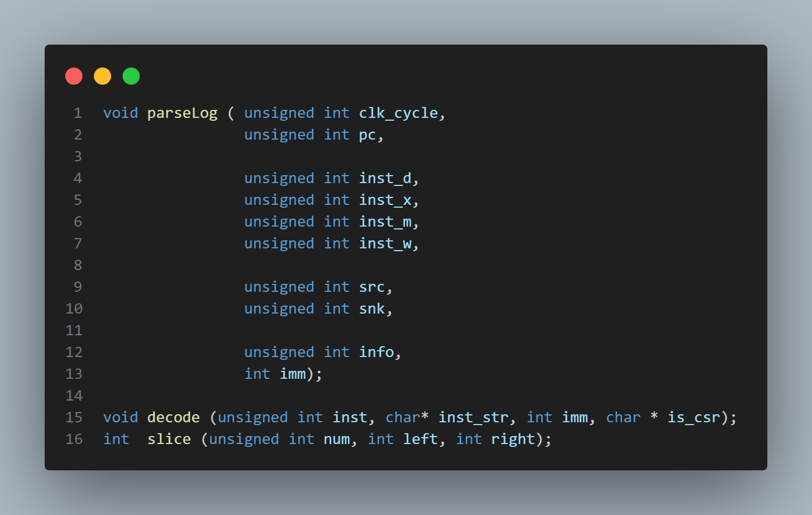Image resolution: width=812 pixels, height=515 pixels.
Task: Click the yellow minimize dot
Action: [x=103, y=76]
